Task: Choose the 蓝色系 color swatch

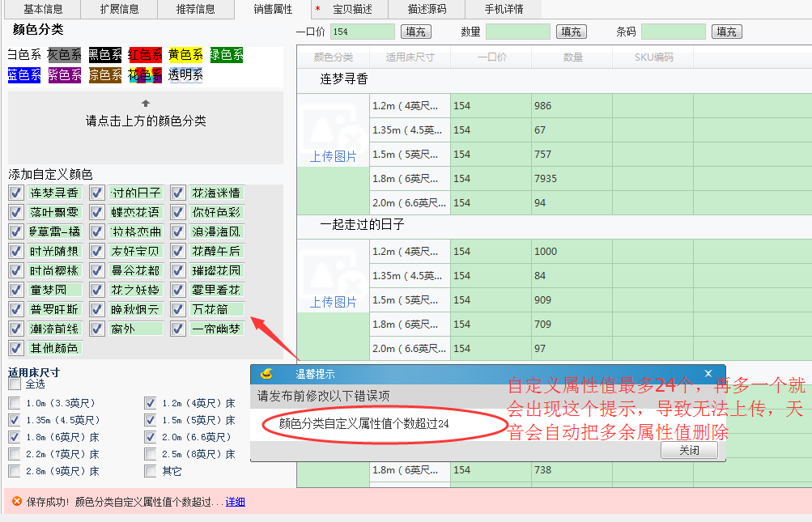Action: pyautogui.click(x=23, y=75)
